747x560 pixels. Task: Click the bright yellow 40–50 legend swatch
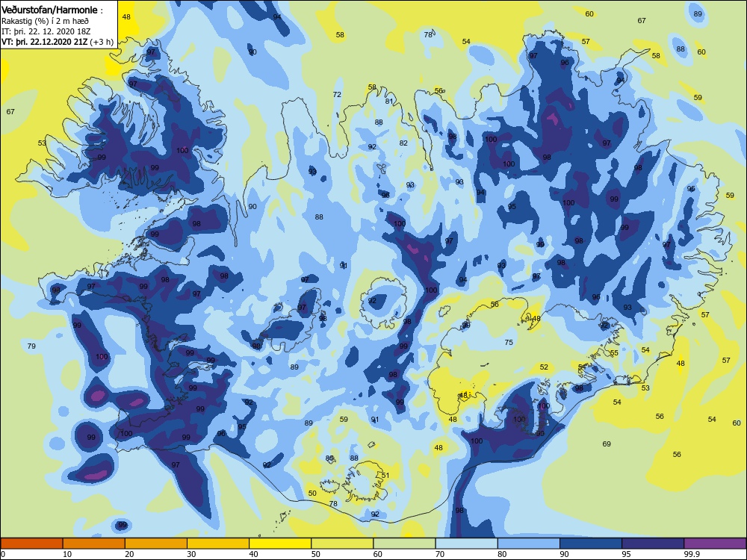280,544
